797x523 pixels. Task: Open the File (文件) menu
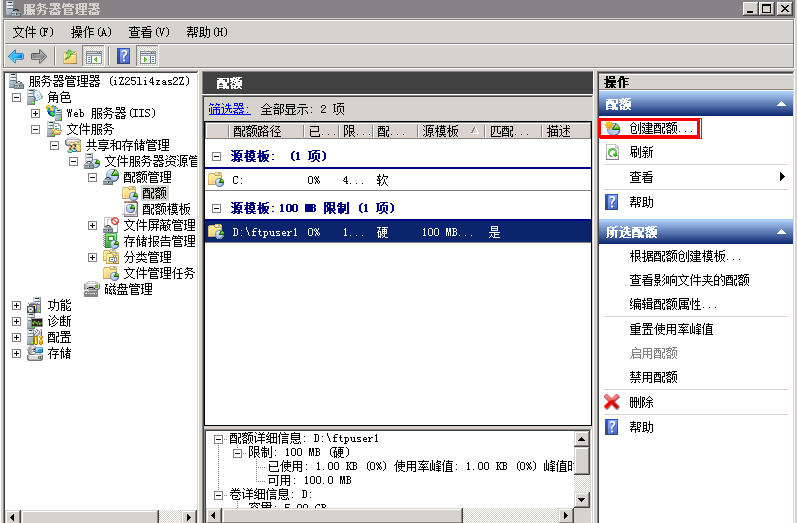click(x=32, y=33)
